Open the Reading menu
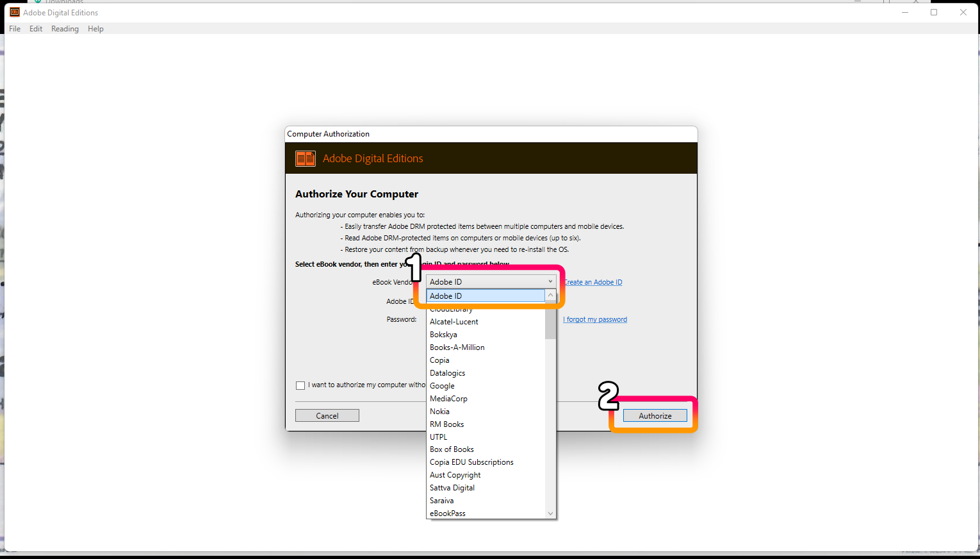The image size is (980, 559). pyautogui.click(x=65, y=29)
